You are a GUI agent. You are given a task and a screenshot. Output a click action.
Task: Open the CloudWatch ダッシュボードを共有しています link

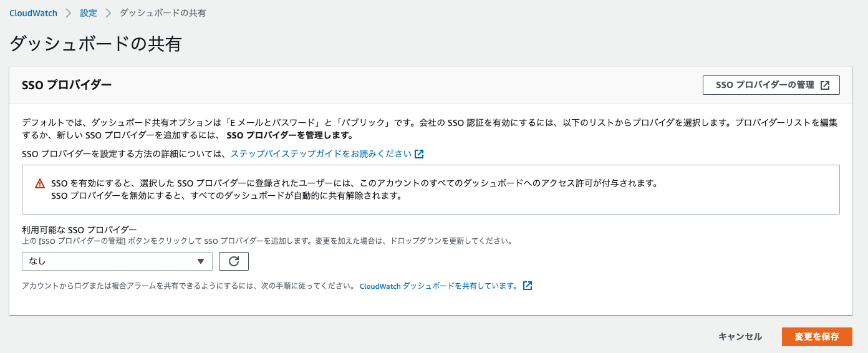tap(438, 286)
